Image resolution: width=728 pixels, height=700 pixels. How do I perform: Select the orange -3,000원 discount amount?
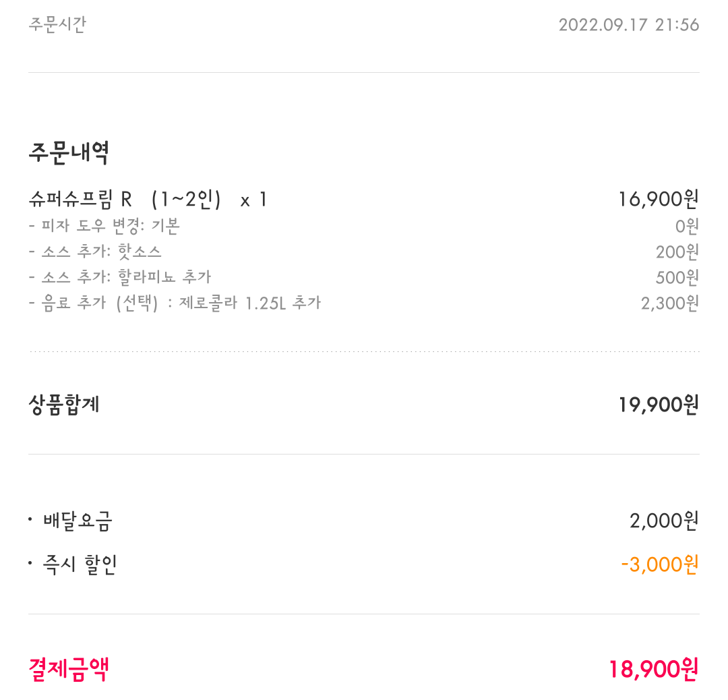click(x=660, y=565)
